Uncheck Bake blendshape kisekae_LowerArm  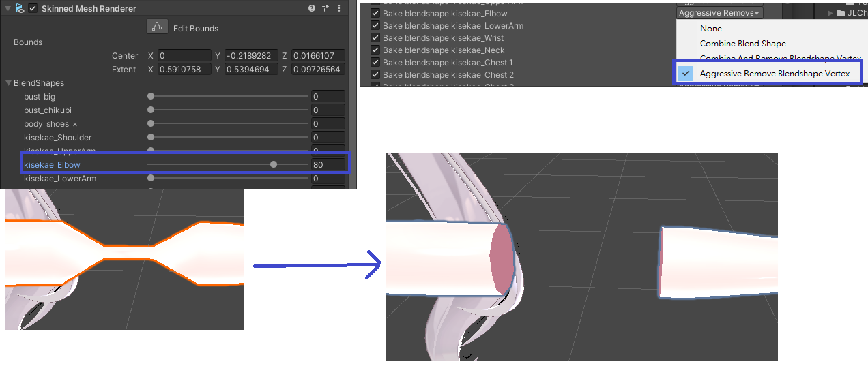[x=375, y=26]
